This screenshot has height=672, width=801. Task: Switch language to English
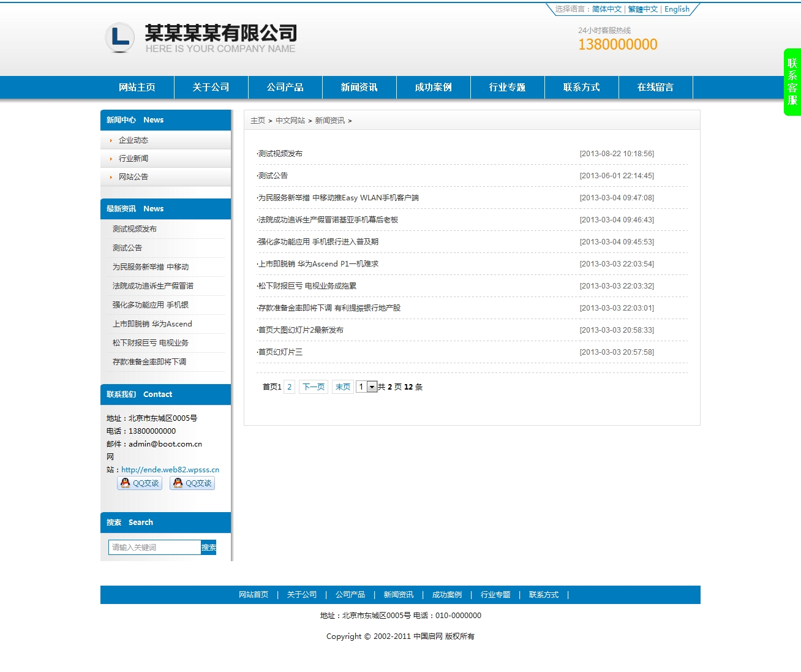pyautogui.click(x=677, y=9)
